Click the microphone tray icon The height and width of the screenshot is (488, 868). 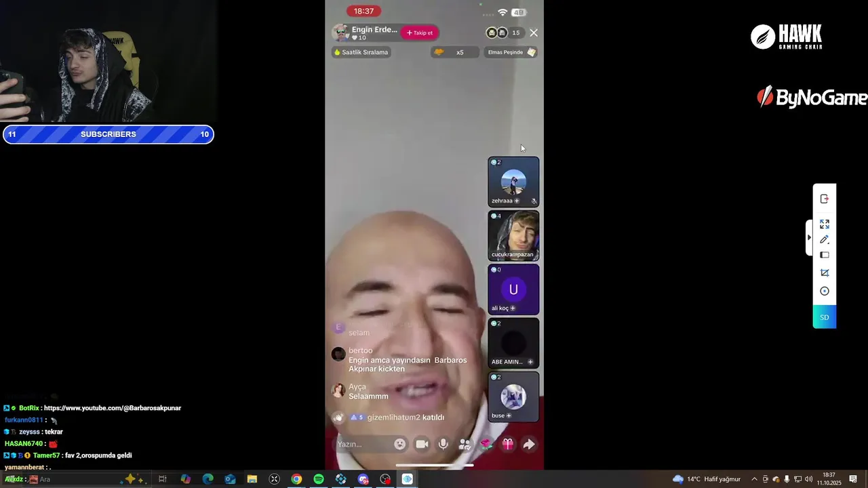point(787,479)
